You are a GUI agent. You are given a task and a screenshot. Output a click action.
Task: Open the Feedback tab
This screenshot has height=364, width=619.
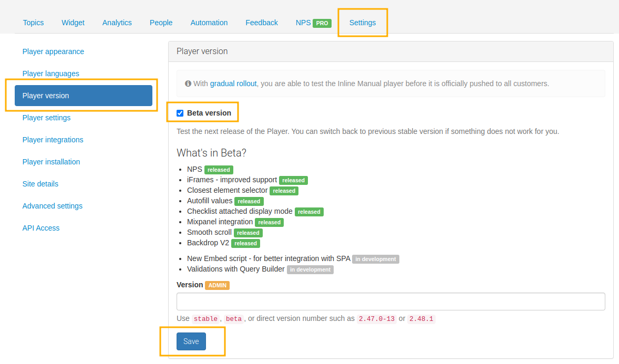click(262, 23)
